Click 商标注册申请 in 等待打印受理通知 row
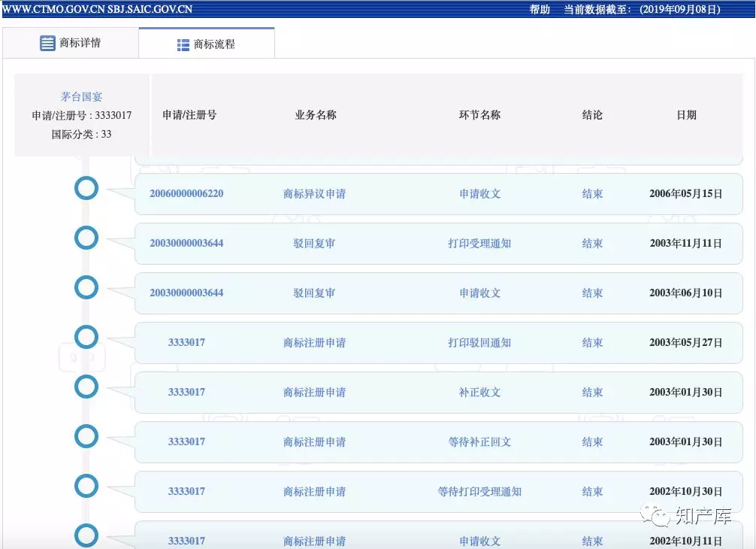Image resolution: width=756 pixels, height=549 pixels. click(x=314, y=492)
